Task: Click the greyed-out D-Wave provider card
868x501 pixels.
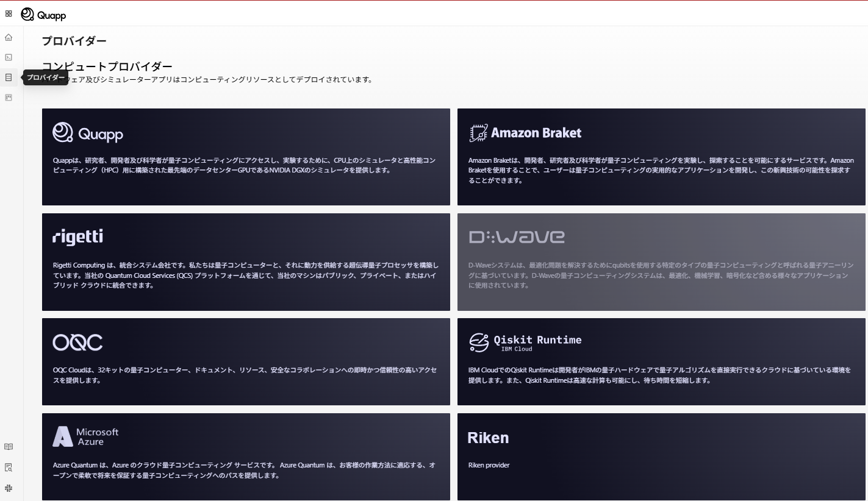Action: click(661, 261)
